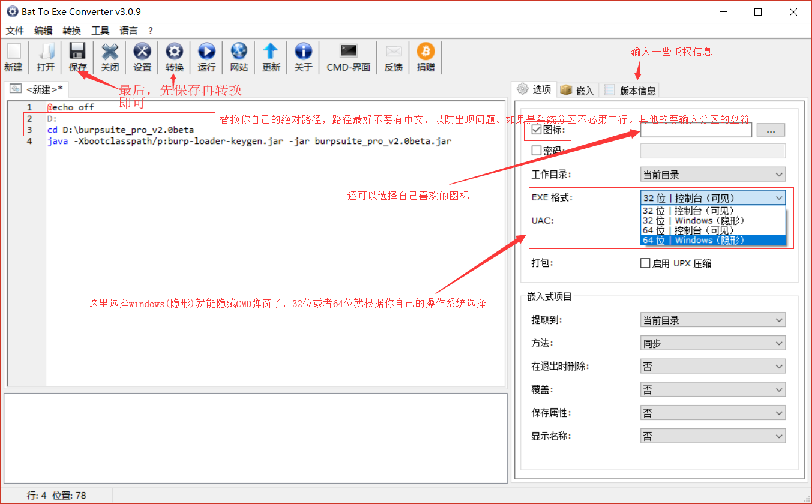Expand the 保存属性 (Save attributes) dropdown
Image resolution: width=812 pixels, height=504 pixels.
click(713, 413)
